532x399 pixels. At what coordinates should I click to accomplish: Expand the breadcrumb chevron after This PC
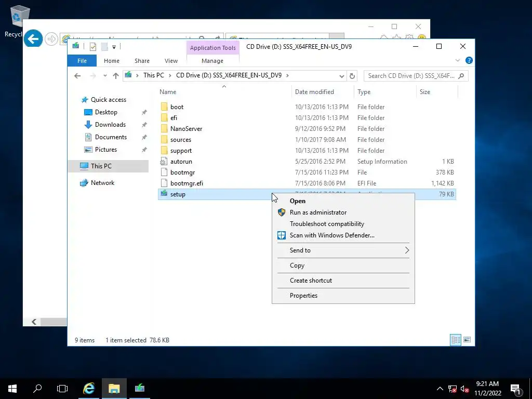tap(170, 76)
